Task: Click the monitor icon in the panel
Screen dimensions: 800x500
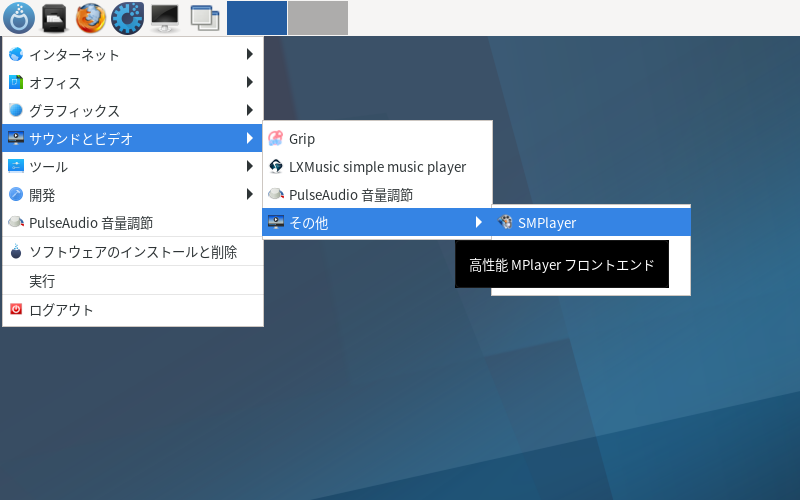Action: coord(165,18)
